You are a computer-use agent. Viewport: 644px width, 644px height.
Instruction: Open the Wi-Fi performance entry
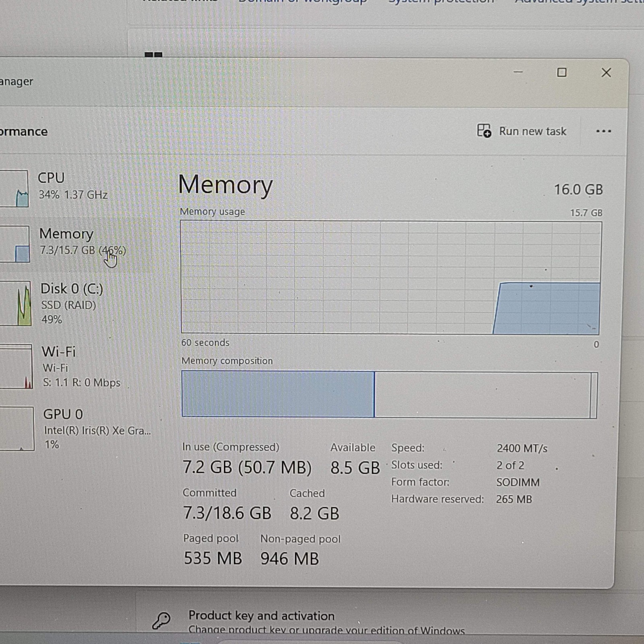tap(76, 367)
